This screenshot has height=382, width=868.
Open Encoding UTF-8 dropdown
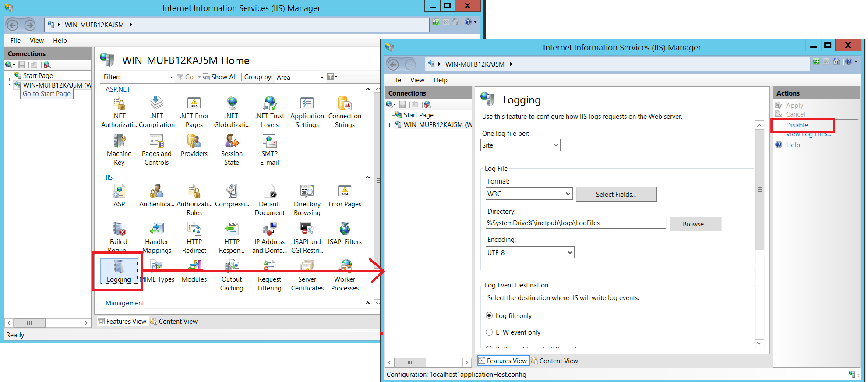click(530, 252)
